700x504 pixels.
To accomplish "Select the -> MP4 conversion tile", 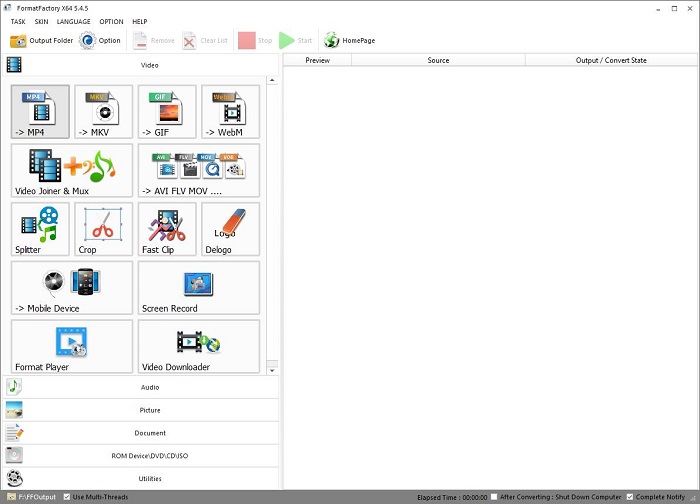I will pos(40,112).
